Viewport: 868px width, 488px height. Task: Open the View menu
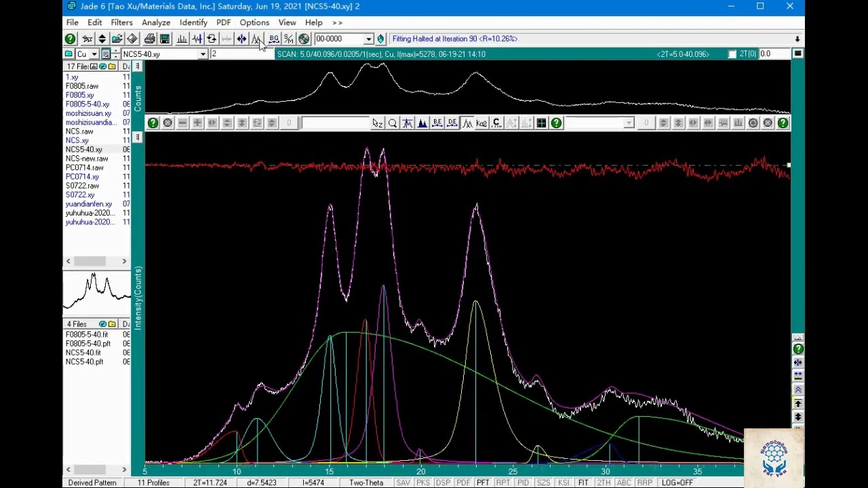[x=287, y=22]
